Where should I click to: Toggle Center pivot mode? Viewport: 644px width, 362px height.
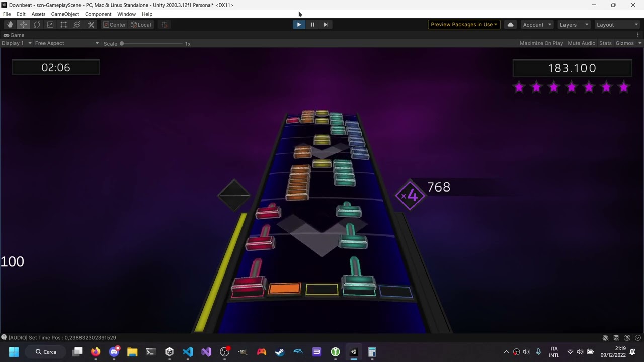[114, 25]
